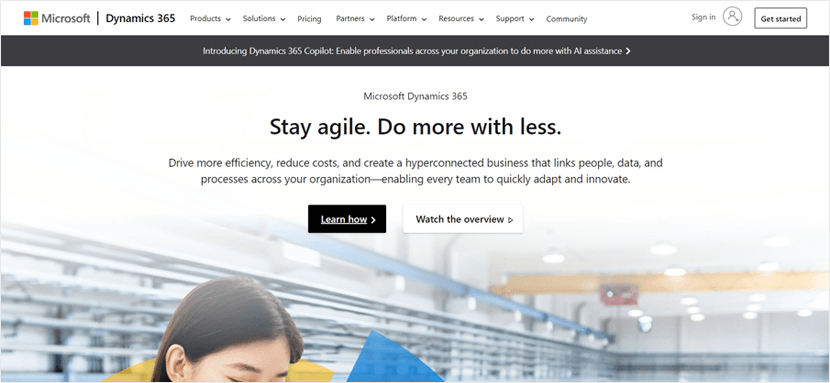Click the Sign in link
Screen dimensions: 830x383
coord(703,17)
